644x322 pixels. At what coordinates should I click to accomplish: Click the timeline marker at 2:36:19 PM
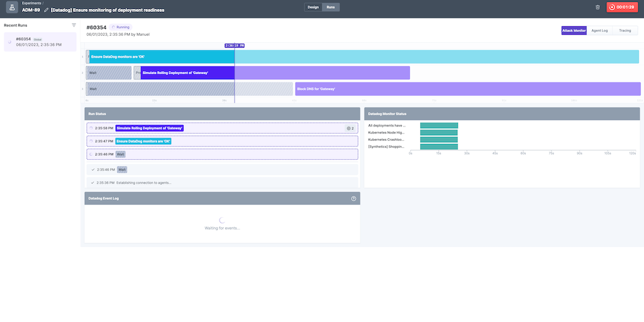235,45
